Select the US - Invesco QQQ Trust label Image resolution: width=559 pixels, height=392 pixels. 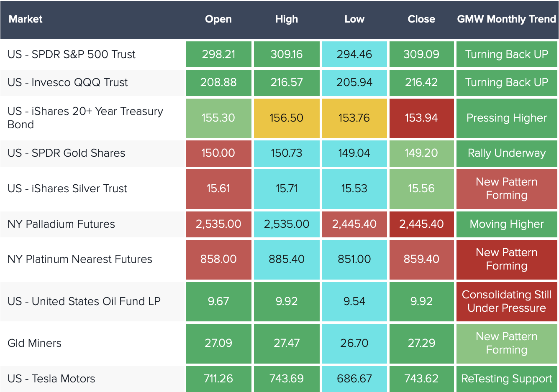pyautogui.click(x=68, y=82)
